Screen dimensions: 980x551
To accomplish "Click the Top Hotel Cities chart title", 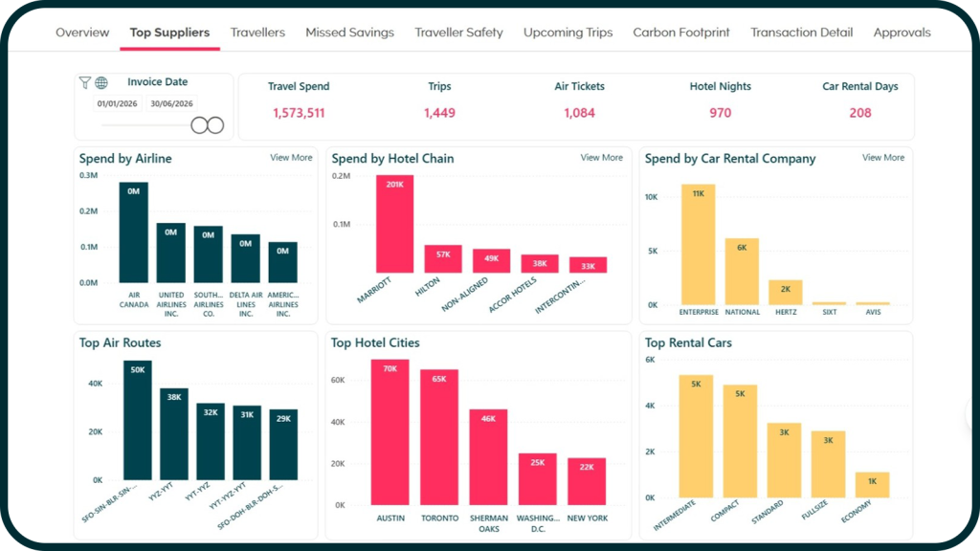I will coord(375,343).
